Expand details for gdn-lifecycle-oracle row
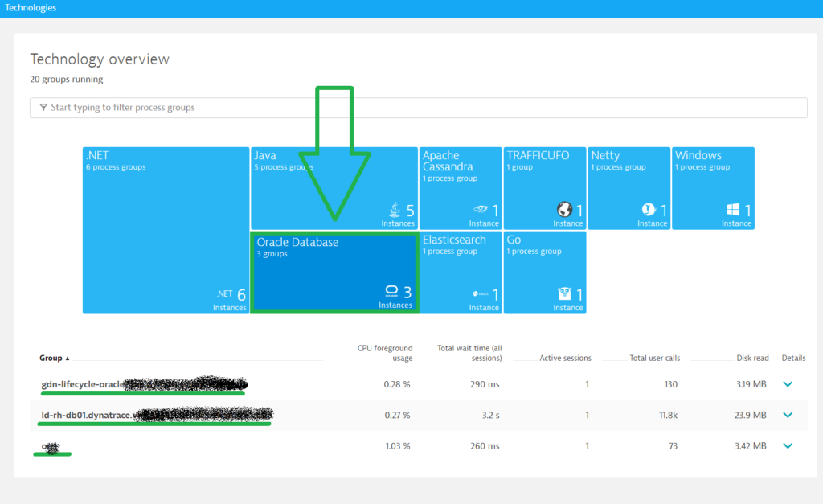The width and height of the screenshot is (823, 504). coord(788,383)
